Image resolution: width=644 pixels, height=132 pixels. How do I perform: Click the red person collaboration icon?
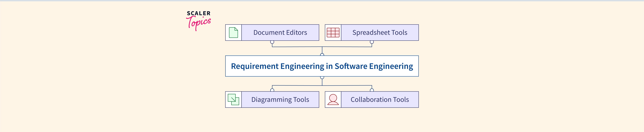(x=333, y=100)
